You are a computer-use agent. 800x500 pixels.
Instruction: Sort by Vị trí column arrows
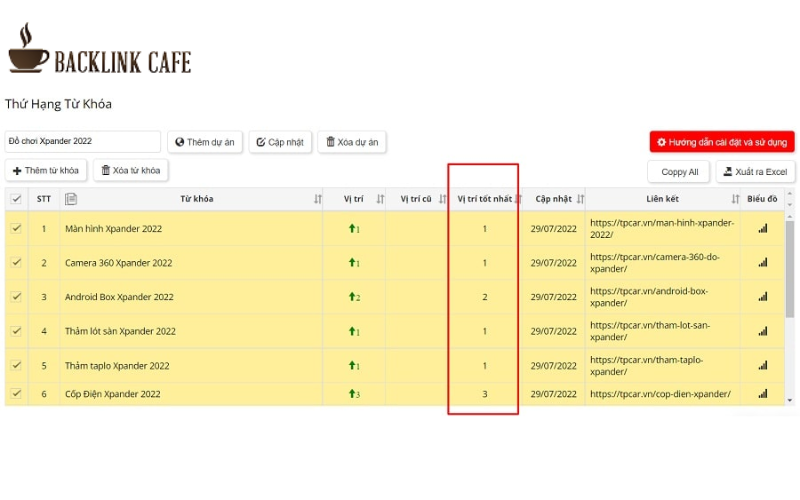coord(380,199)
